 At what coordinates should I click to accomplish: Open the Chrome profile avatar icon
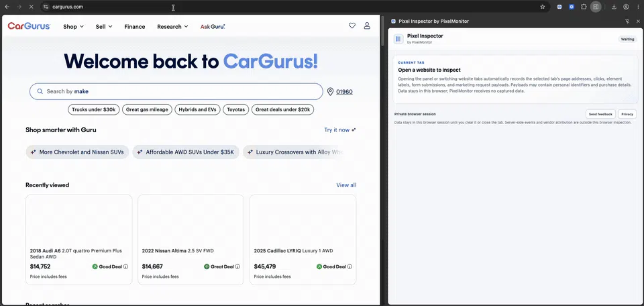click(626, 7)
